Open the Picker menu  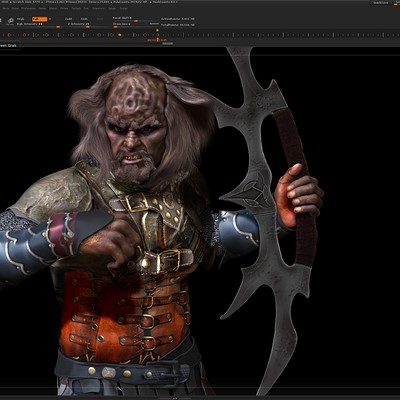pyautogui.click(x=15, y=8)
